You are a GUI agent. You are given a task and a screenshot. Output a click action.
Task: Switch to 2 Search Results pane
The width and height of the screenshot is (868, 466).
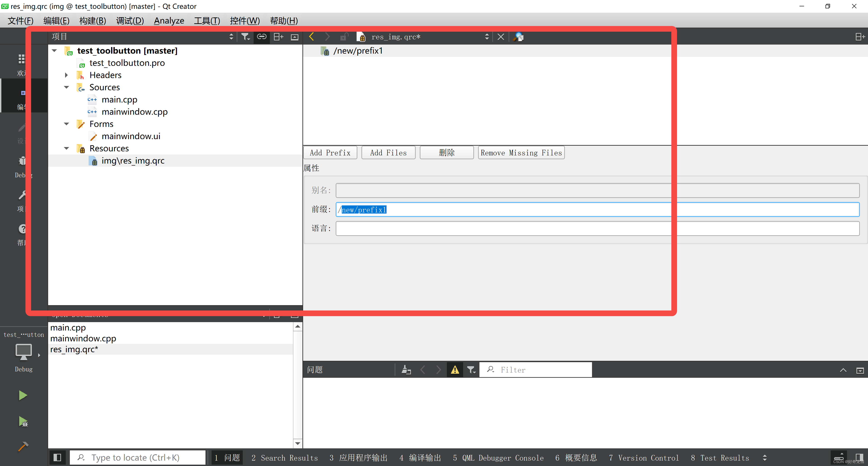coord(284,458)
